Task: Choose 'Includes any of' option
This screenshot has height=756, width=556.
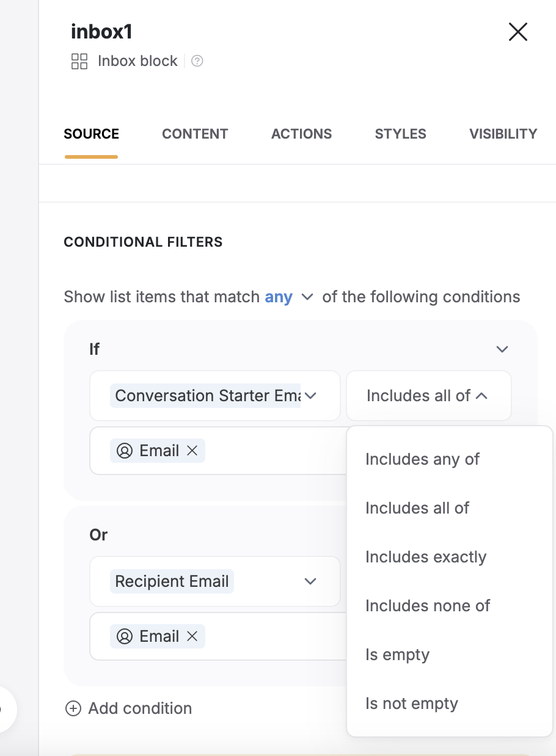Action: 423,459
